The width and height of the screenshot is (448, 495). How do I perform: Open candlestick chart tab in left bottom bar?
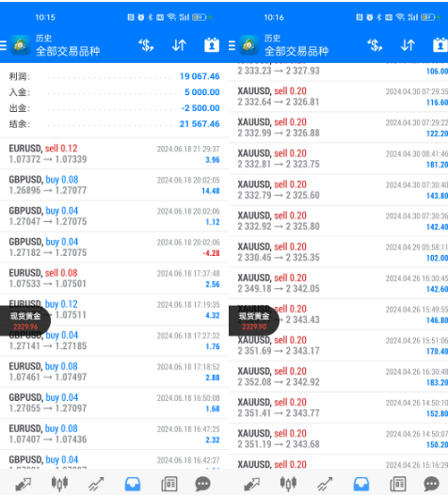click(59, 484)
